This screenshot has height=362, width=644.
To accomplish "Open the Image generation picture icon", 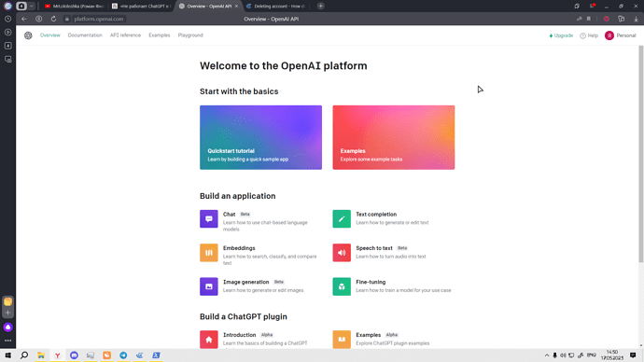I will coord(209,286).
